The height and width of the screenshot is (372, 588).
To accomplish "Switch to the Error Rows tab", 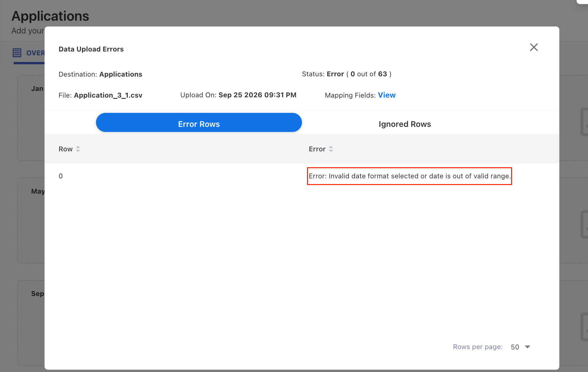I will click(199, 123).
